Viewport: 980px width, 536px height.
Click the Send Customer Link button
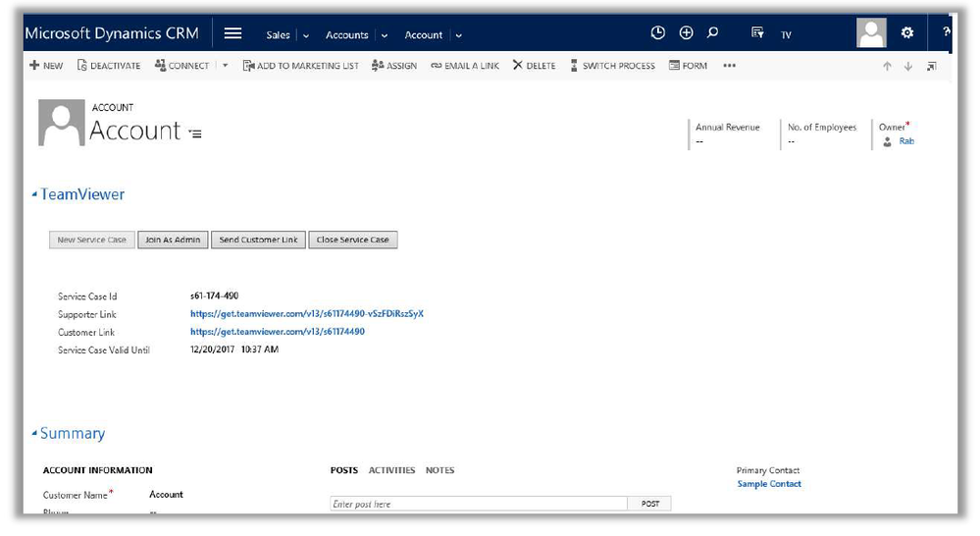[x=258, y=240]
